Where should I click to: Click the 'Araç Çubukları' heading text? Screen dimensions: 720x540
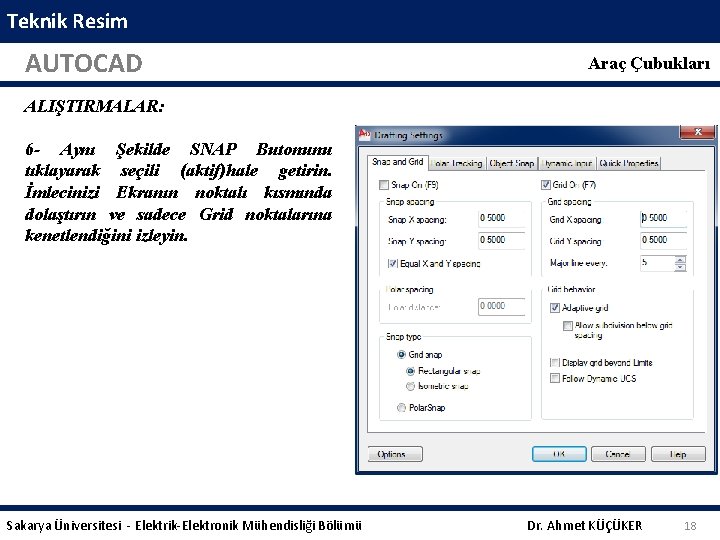(649, 63)
